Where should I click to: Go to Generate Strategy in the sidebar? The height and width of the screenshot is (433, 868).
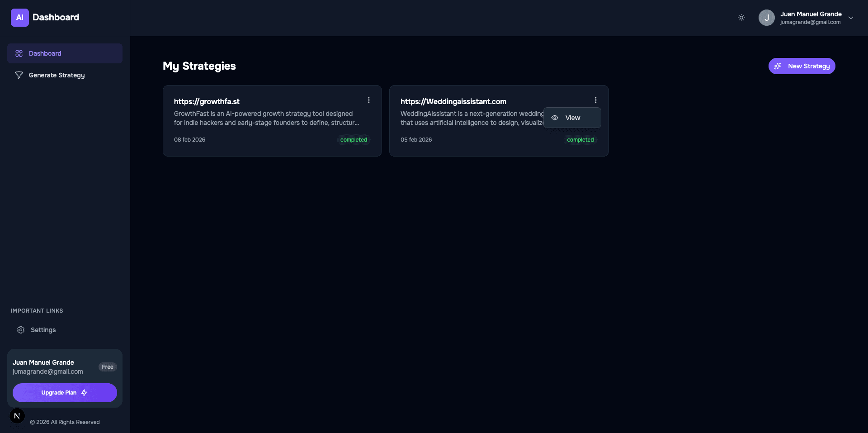[x=56, y=75]
